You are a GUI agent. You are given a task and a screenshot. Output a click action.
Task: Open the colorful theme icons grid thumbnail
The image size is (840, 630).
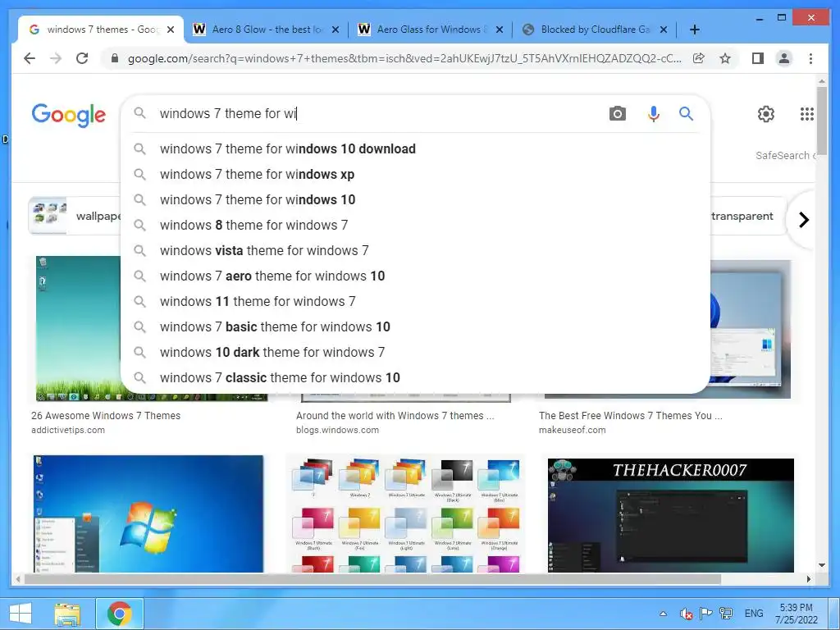[405, 514]
